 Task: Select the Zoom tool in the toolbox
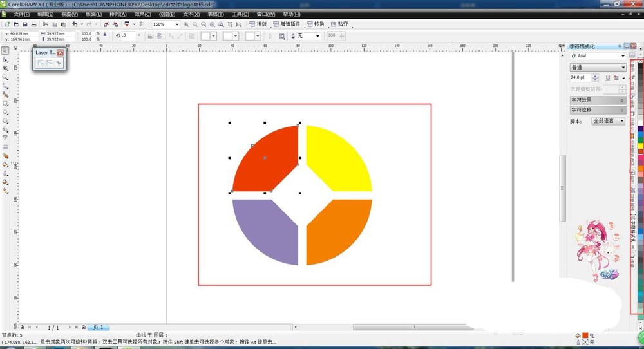click(x=5, y=77)
